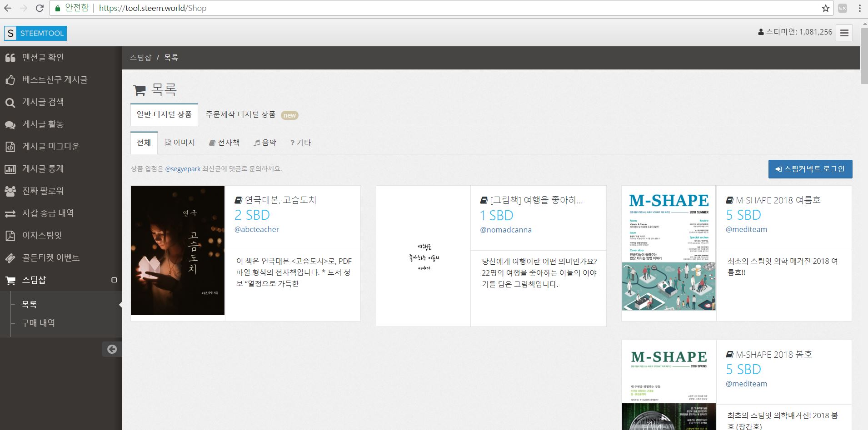Open seller @abcteacher link
Viewport: 868px width, 430px height.
tap(257, 229)
